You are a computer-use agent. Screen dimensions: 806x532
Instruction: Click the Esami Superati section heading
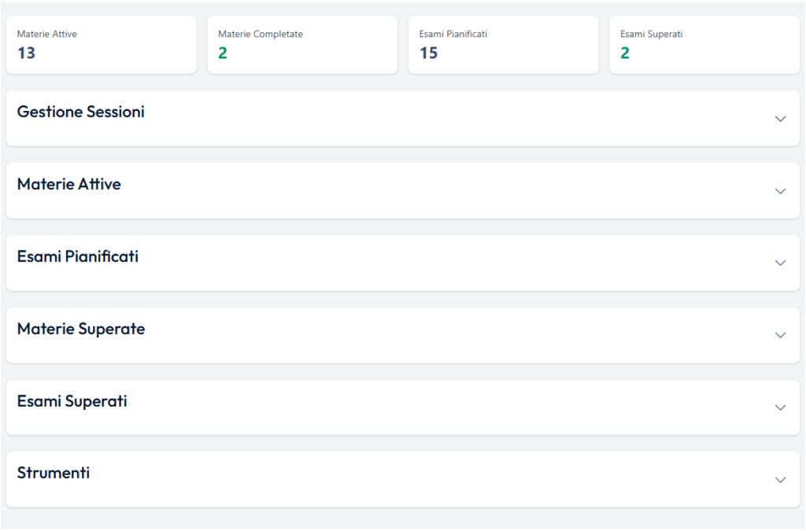pyautogui.click(x=72, y=401)
